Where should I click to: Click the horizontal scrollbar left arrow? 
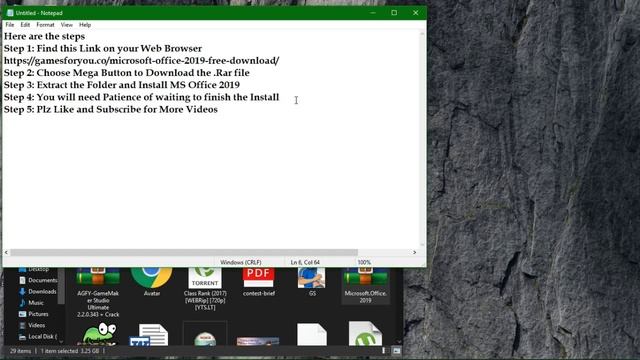pyautogui.click(x=6, y=252)
